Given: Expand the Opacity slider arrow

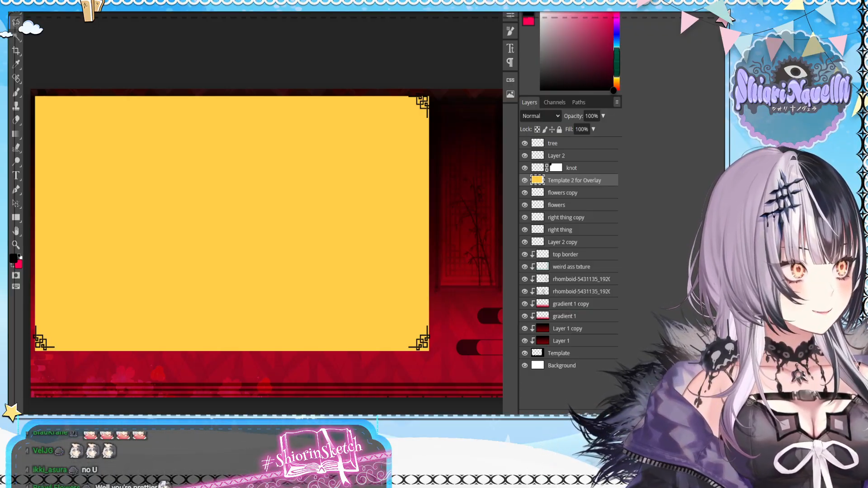Looking at the screenshot, I should click(603, 116).
